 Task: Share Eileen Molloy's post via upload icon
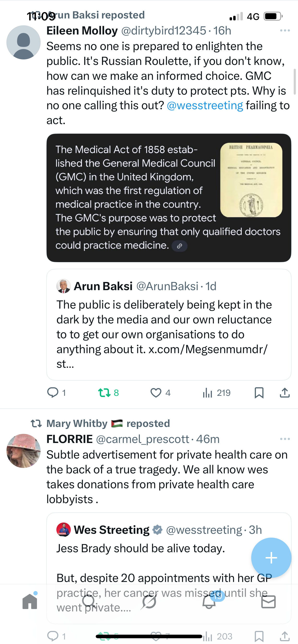[x=285, y=392]
